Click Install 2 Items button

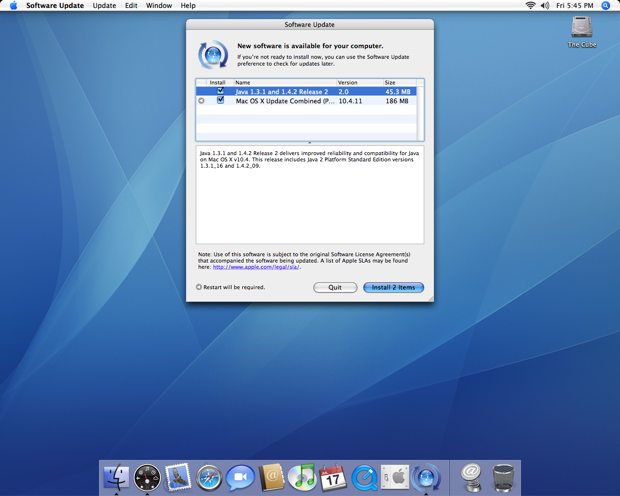click(x=393, y=288)
